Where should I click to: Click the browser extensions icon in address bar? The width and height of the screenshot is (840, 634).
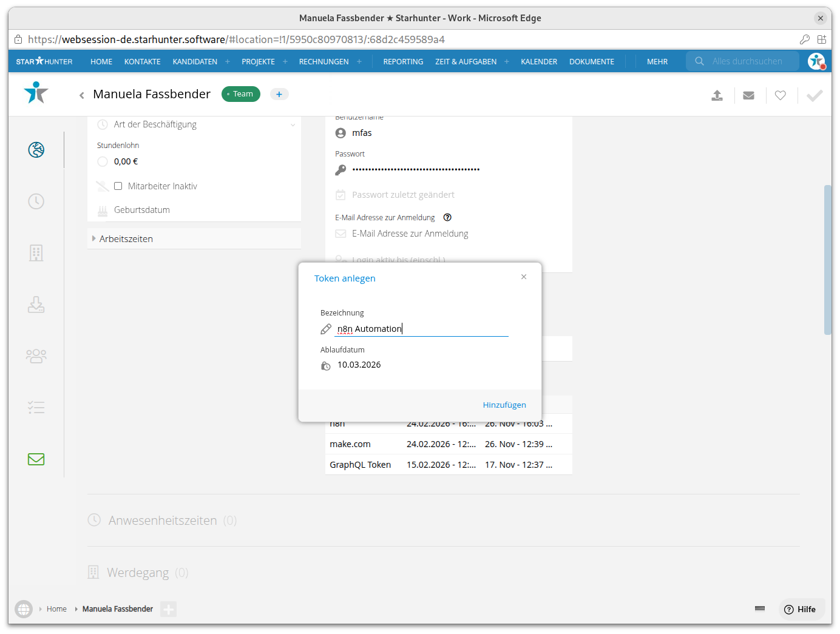coord(822,39)
